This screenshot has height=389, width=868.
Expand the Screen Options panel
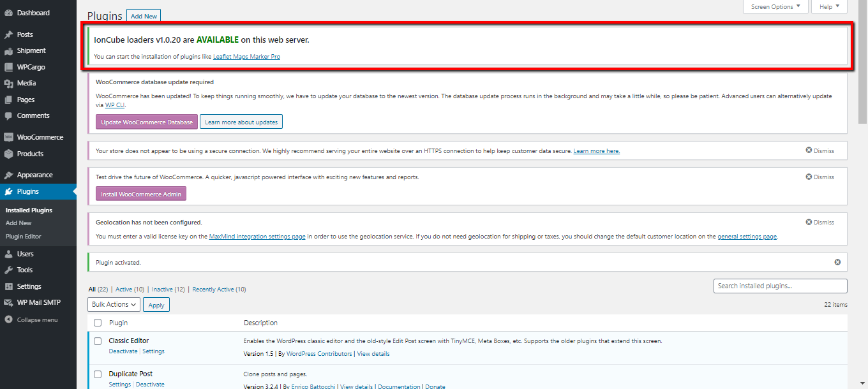[775, 7]
